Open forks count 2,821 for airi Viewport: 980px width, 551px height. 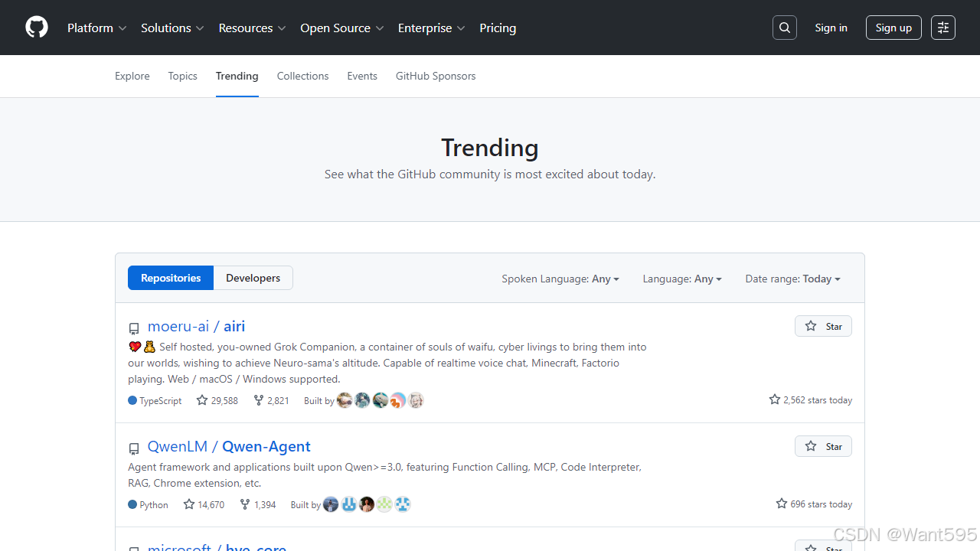coord(271,400)
